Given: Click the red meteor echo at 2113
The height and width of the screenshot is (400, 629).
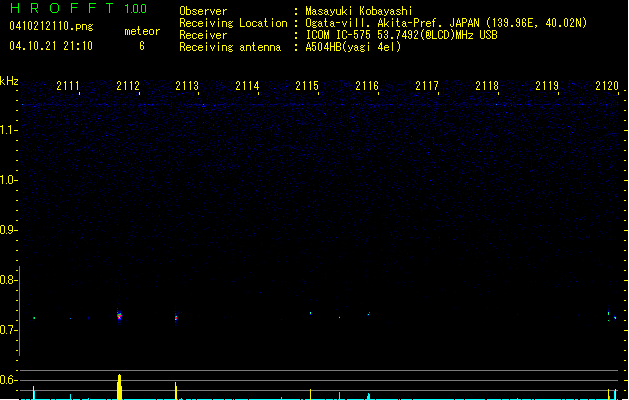Looking at the screenshot, I should point(176,318).
